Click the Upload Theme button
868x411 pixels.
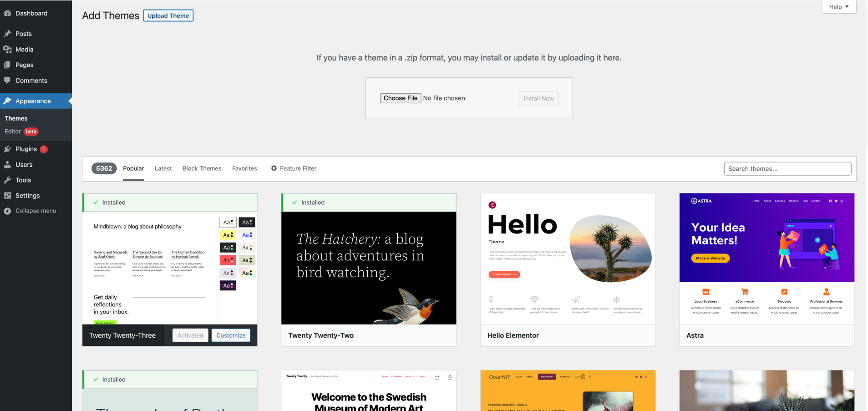tap(168, 15)
